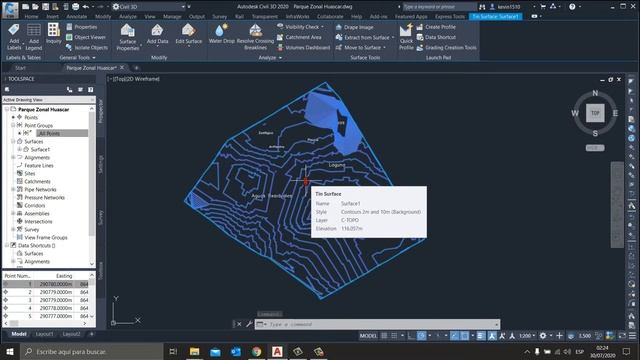Click the Workspace Switching gear in status bar
The height and width of the screenshot is (360, 640).
coord(543,336)
